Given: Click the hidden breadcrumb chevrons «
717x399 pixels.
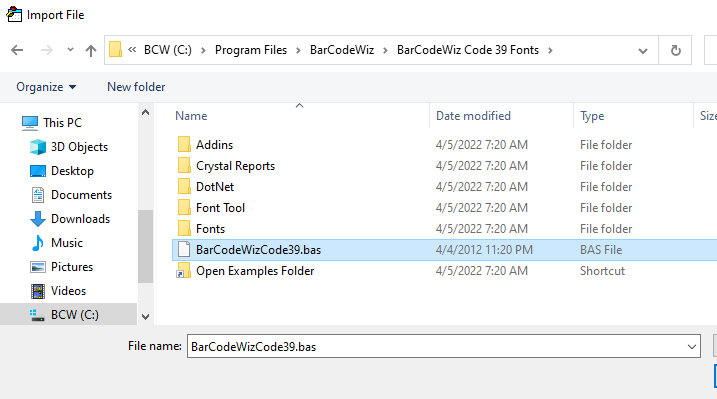Looking at the screenshot, I should click(132, 49).
